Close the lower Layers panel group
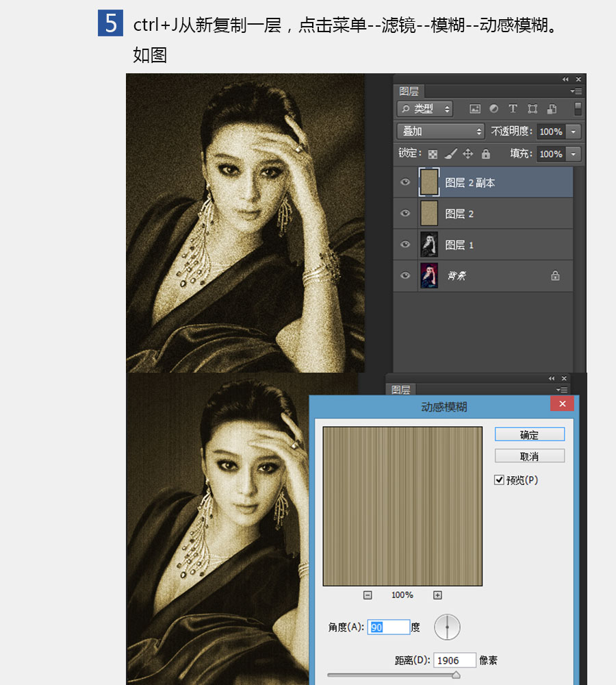Image resolution: width=616 pixels, height=685 pixels. point(564,378)
